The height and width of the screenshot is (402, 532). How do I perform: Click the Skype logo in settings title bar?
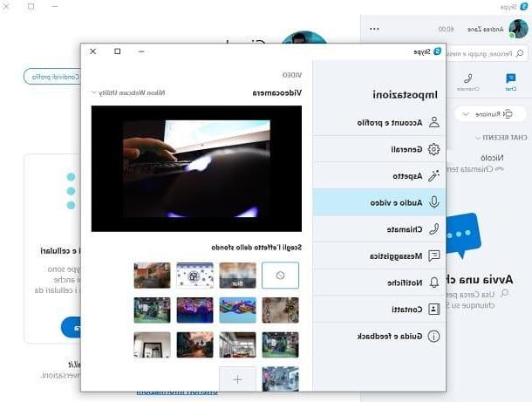(x=438, y=51)
